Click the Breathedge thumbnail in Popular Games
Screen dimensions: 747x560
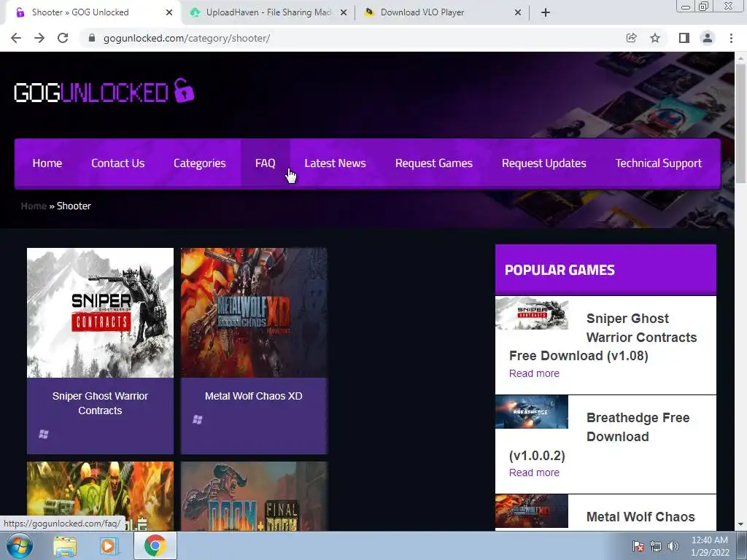[532, 412]
